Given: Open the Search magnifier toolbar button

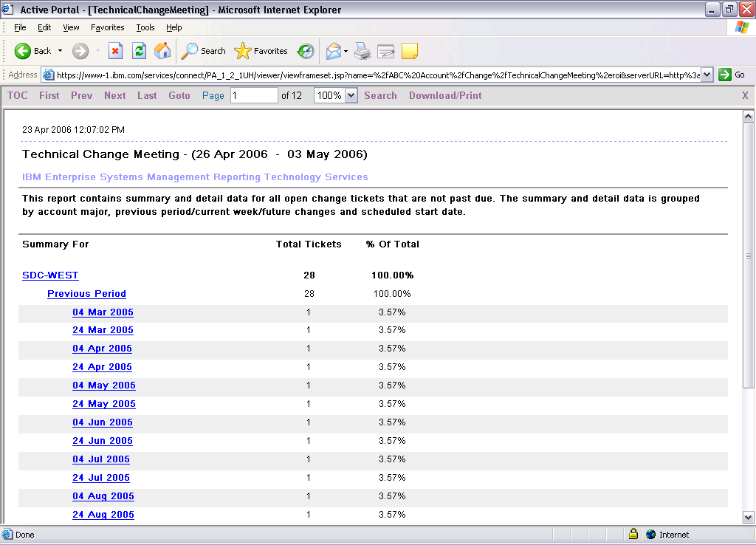Looking at the screenshot, I should 203,51.
